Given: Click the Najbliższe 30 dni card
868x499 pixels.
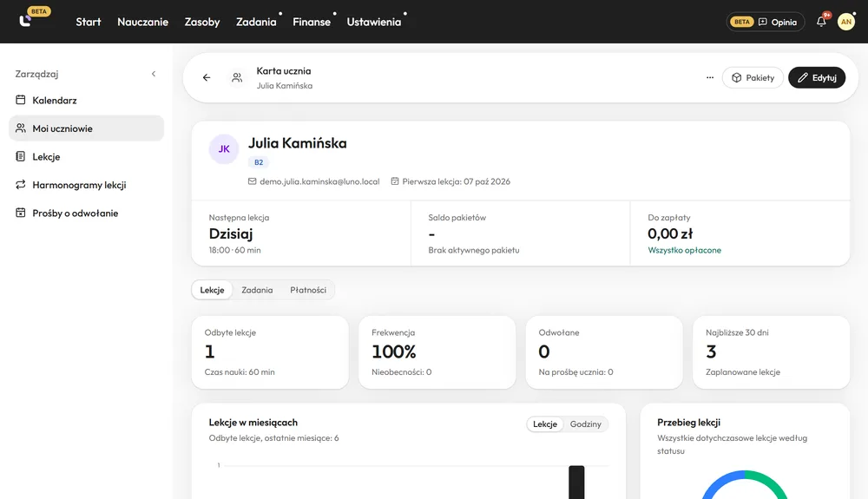Looking at the screenshot, I should [771, 351].
